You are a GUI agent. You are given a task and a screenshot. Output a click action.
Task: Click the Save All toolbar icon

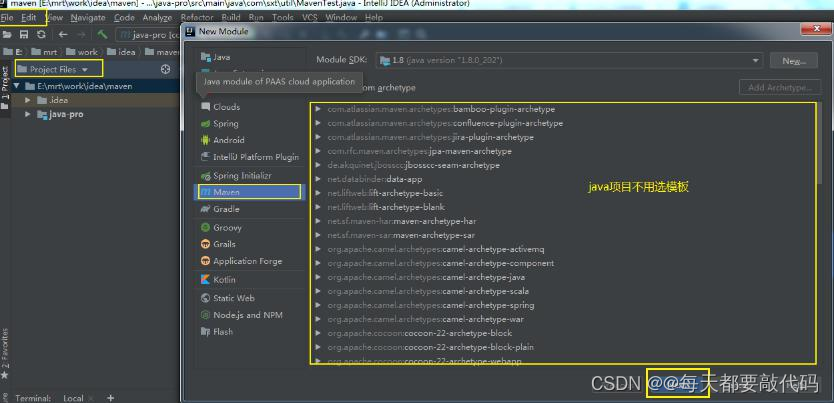point(24,35)
